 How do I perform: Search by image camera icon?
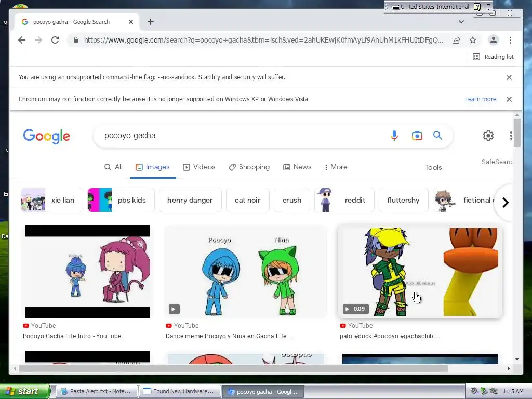tap(417, 136)
